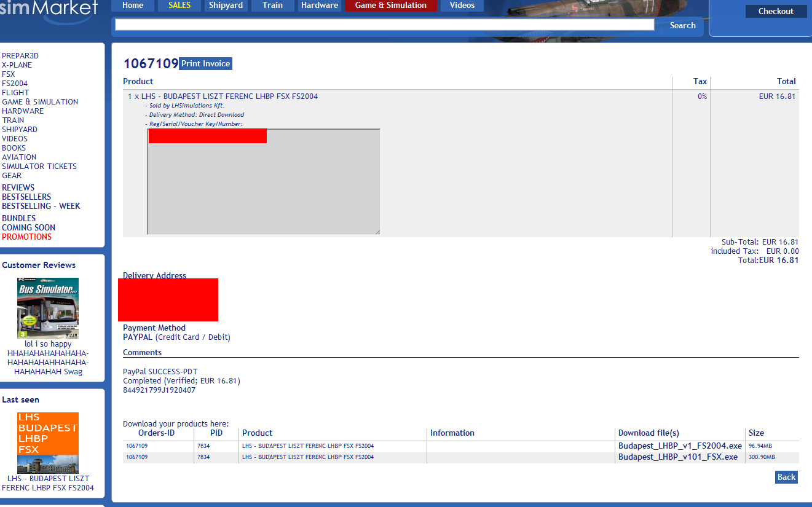
Task: Focus the top search input field
Action: coord(384,25)
